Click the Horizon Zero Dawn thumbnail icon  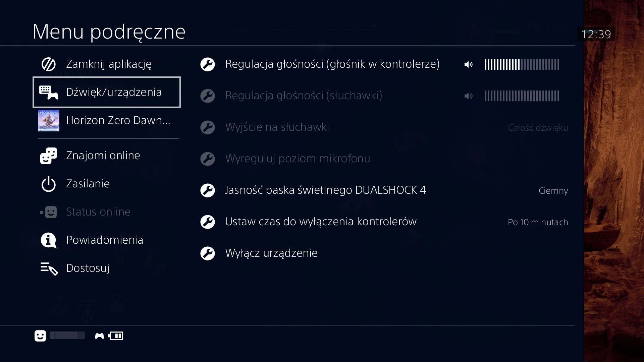click(49, 120)
